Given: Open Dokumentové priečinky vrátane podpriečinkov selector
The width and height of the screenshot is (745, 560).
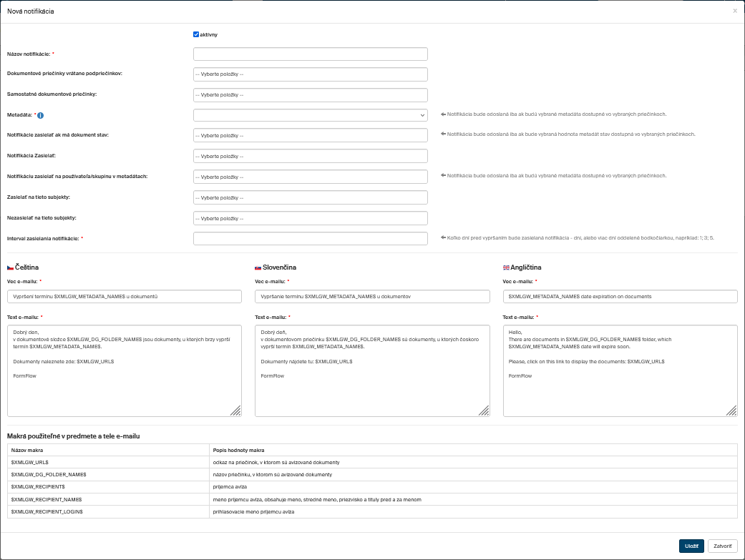Looking at the screenshot, I should click(x=310, y=74).
